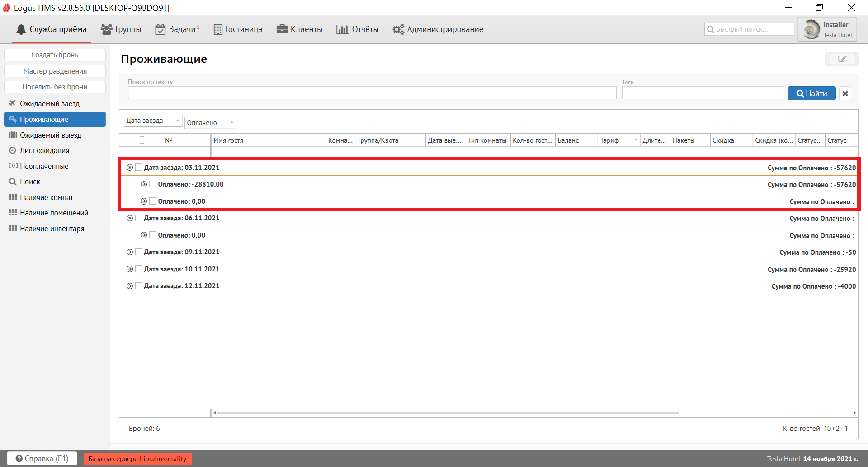The width and height of the screenshot is (868, 467).
Task: Open the Администрирование menu
Action: (438, 29)
